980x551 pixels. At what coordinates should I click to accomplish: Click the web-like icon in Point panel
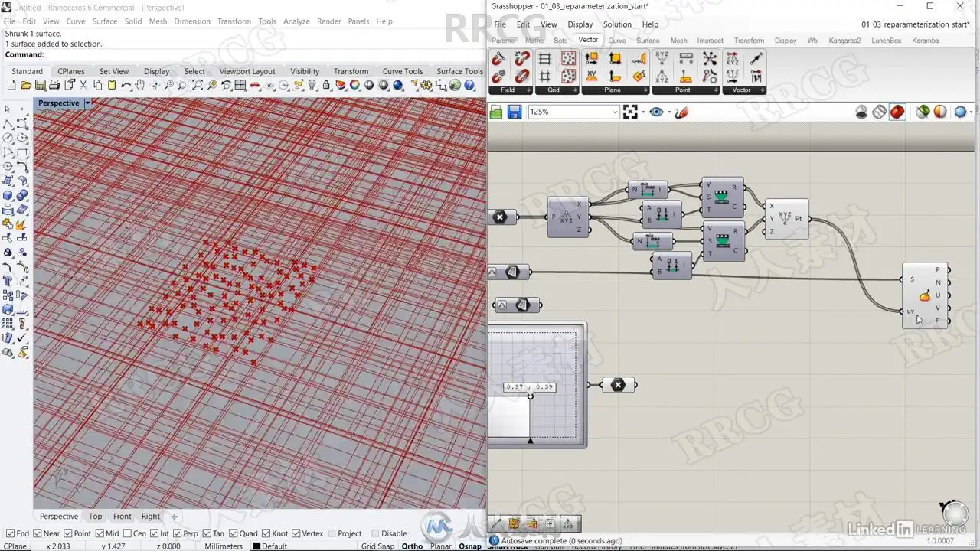pos(710,59)
